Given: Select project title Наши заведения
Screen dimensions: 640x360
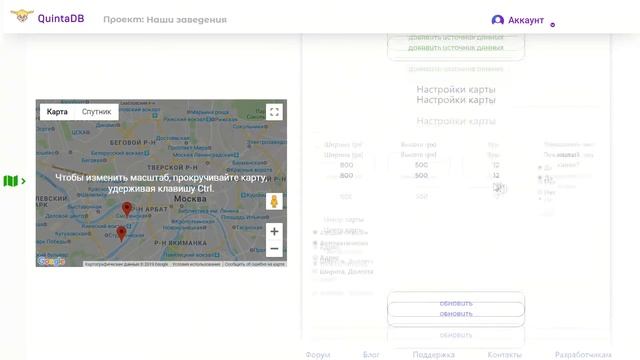Looking at the screenshot, I should click(187, 20).
